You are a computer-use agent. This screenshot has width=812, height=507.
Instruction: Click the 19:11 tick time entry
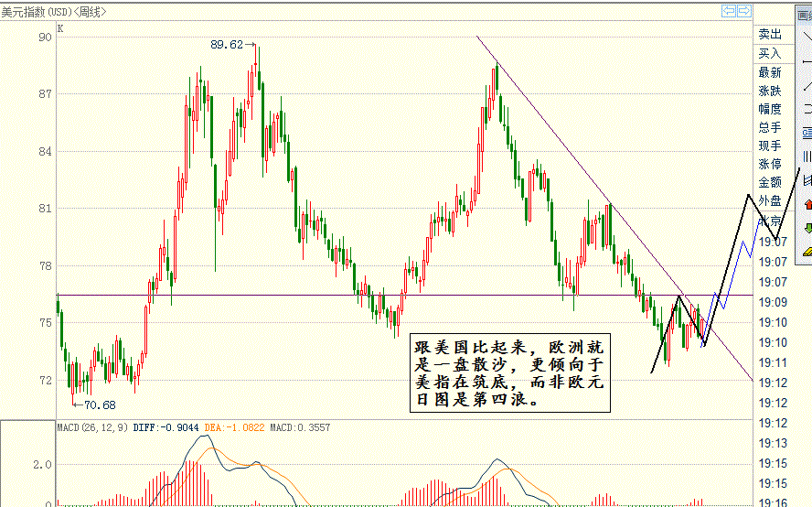click(773, 363)
